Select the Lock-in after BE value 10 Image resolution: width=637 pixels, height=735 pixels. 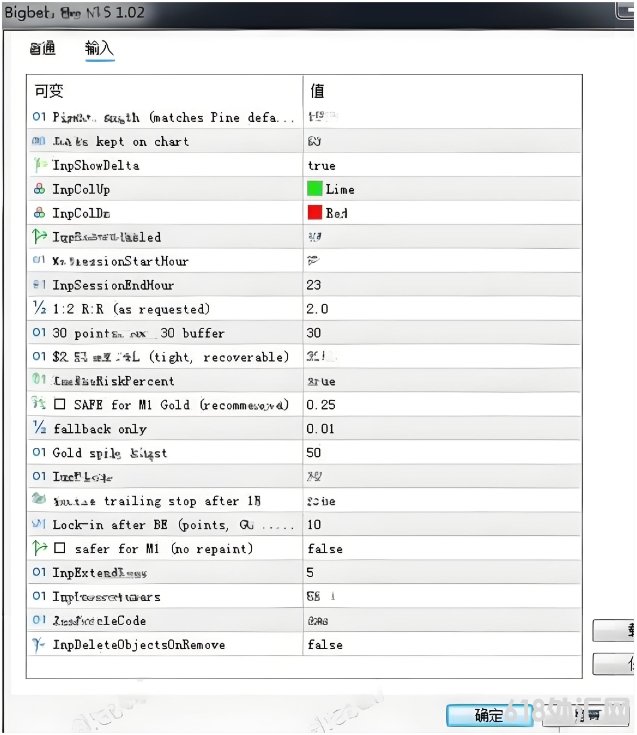[314, 525]
